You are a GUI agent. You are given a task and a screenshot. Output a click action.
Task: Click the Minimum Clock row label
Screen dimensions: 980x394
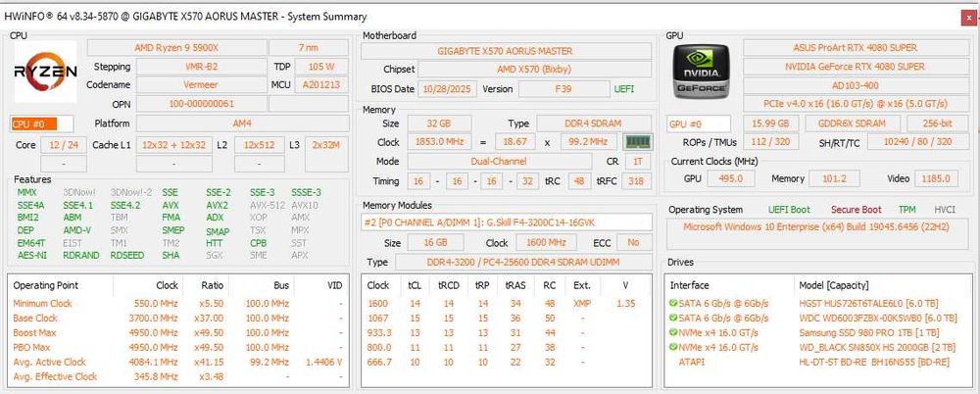42,303
